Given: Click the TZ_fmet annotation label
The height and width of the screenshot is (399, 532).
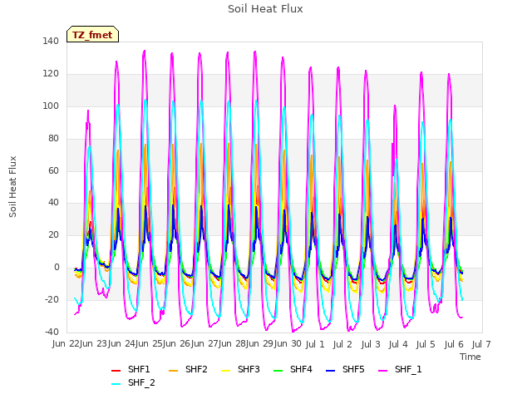Looking at the screenshot, I should 92,35.
